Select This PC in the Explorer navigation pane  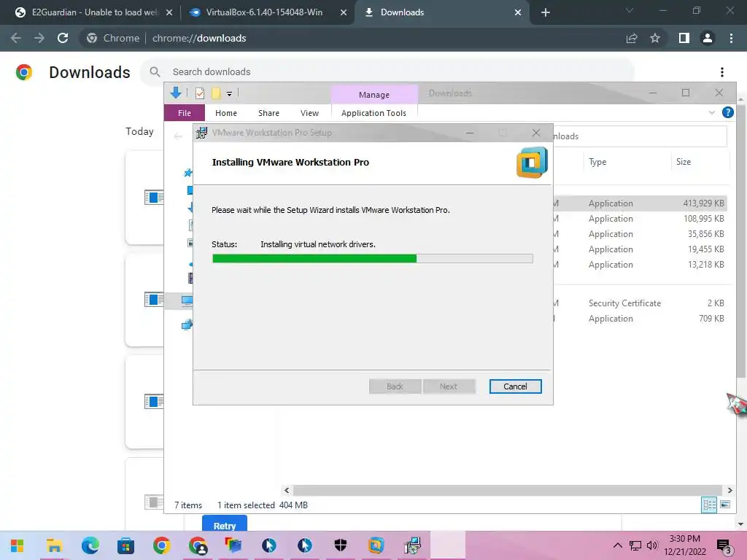(187, 300)
